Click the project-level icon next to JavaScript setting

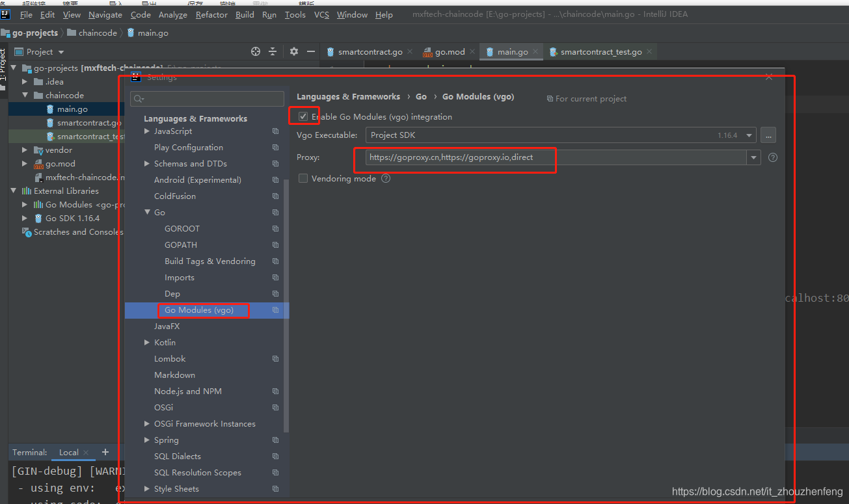276,131
